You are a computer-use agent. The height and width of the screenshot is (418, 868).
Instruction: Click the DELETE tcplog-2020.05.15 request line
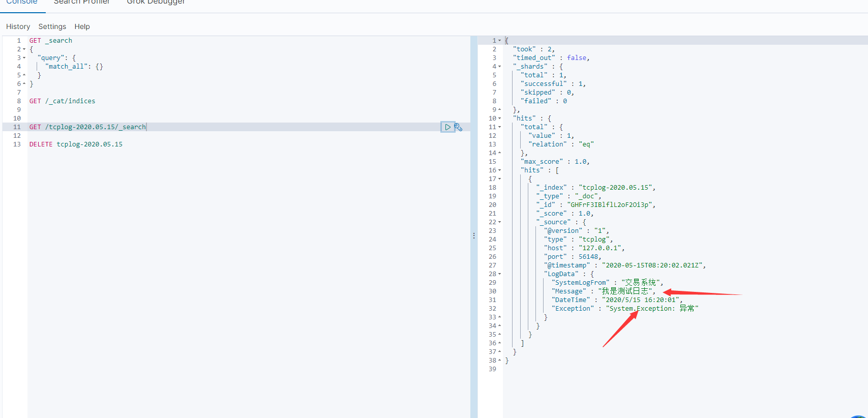(x=76, y=144)
